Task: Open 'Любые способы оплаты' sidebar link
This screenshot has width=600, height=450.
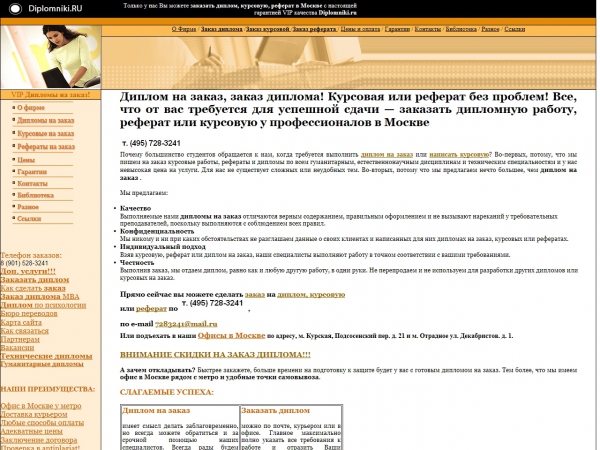Action: coord(42,423)
